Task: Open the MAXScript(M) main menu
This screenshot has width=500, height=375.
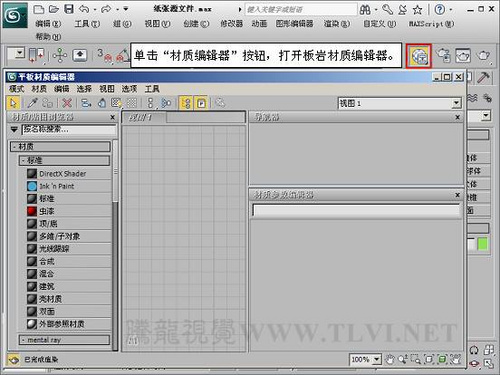Action: point(431,24)
